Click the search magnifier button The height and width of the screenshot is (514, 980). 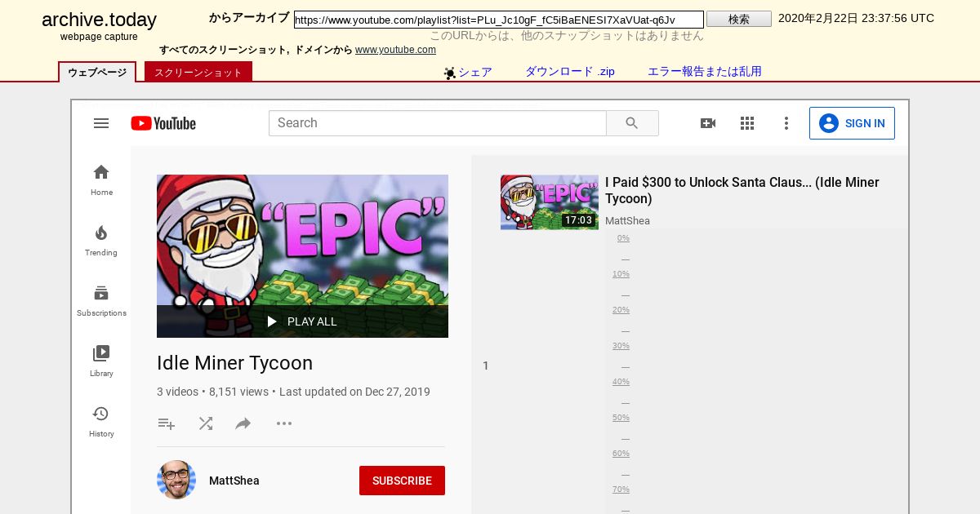tap(632, 123)
